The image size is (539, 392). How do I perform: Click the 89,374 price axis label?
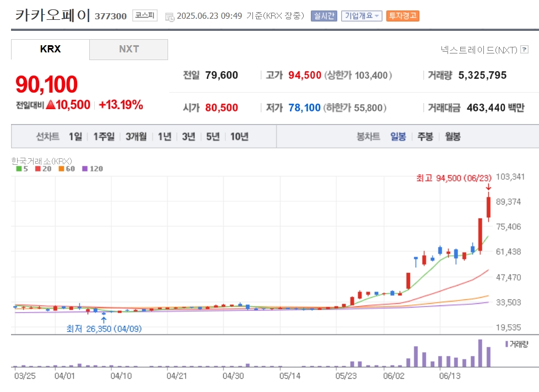tap(508, 202)
